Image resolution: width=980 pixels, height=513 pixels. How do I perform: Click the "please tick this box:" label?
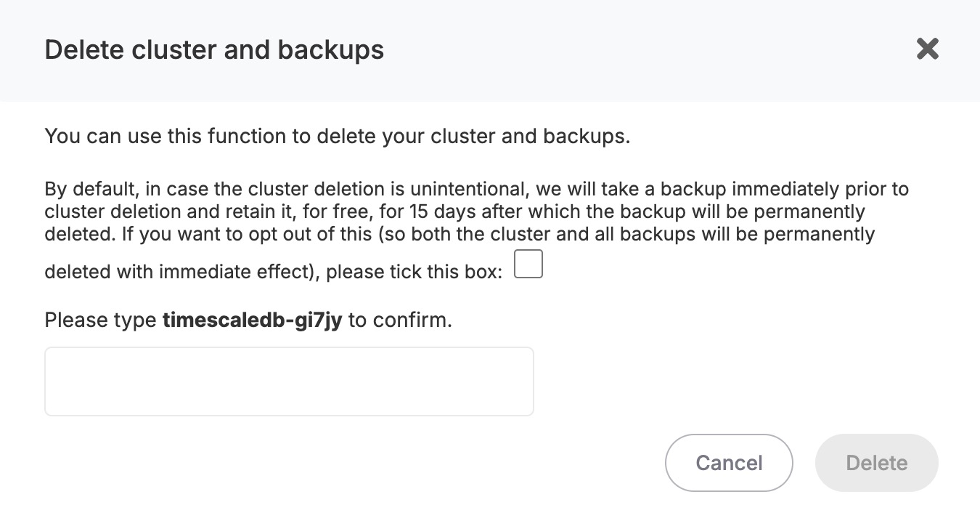coord(415,272)
